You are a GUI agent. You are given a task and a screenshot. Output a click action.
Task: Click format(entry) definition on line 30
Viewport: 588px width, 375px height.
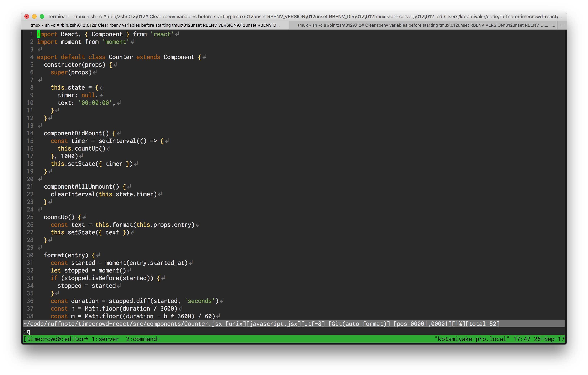[66, 255]
